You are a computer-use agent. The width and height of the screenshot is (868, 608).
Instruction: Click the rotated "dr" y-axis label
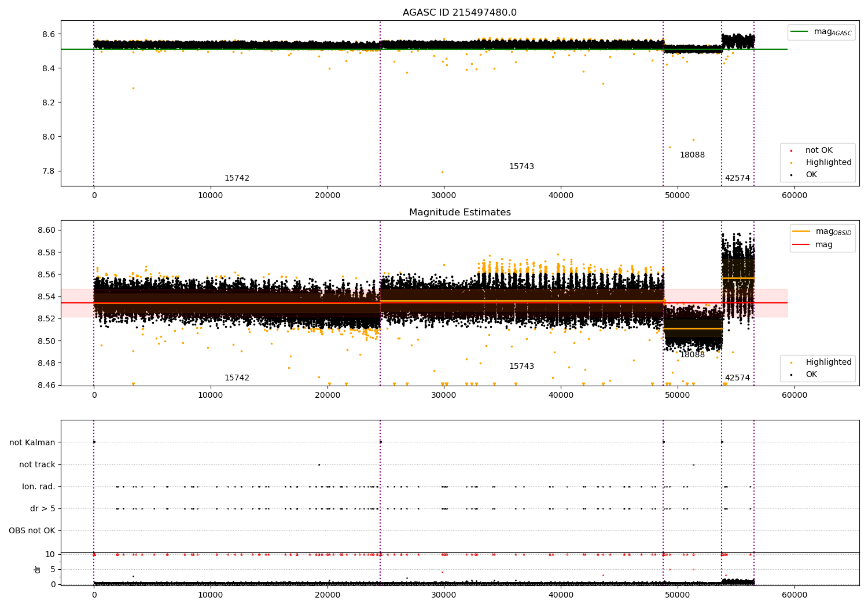click(38, 569)
